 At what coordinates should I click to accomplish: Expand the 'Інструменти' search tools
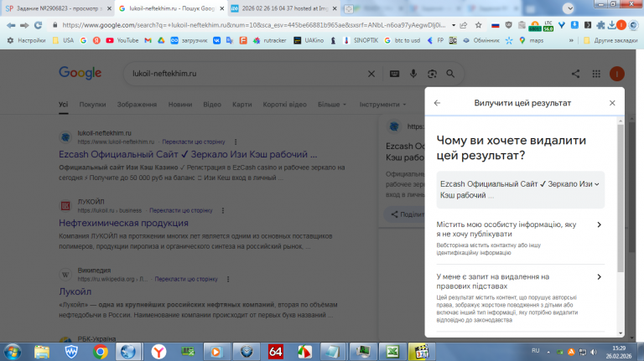pyautogui.click(x=382, y=105)
